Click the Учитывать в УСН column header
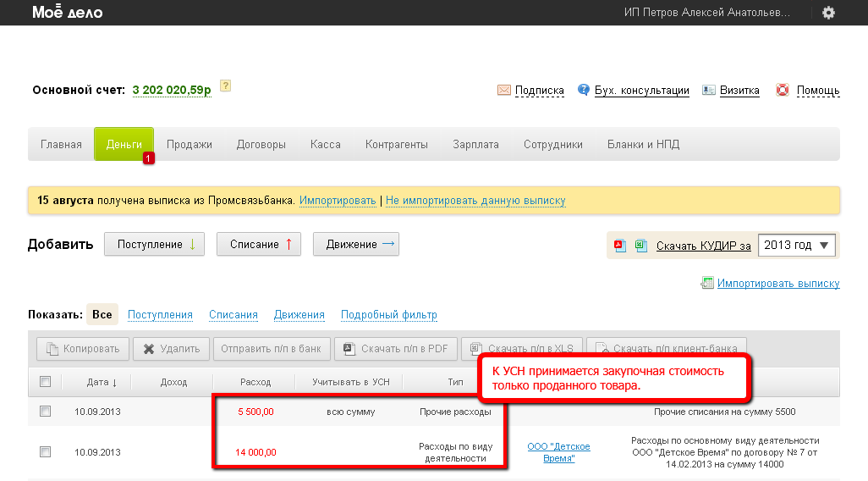 coord(351,382)
